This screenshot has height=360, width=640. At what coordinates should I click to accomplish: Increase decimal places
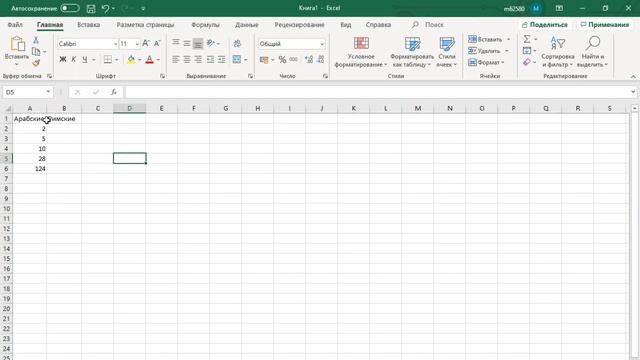pos(309,60)
